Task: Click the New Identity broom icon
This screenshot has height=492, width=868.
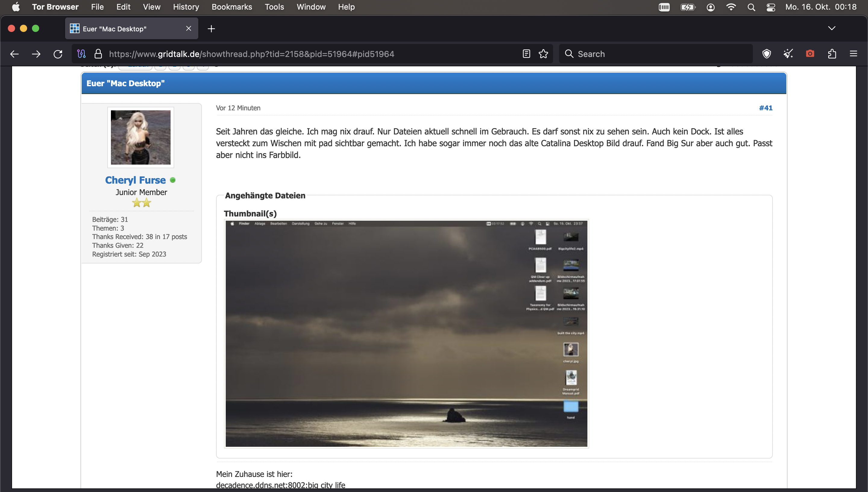Action: pyautogui.click(x=788, y=54)
